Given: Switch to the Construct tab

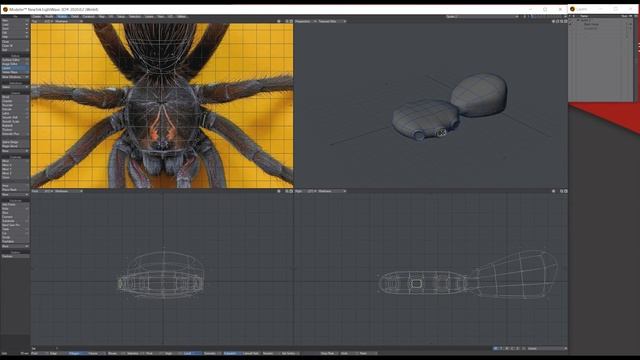Looking at the screenshot, I should pos(89,16).
